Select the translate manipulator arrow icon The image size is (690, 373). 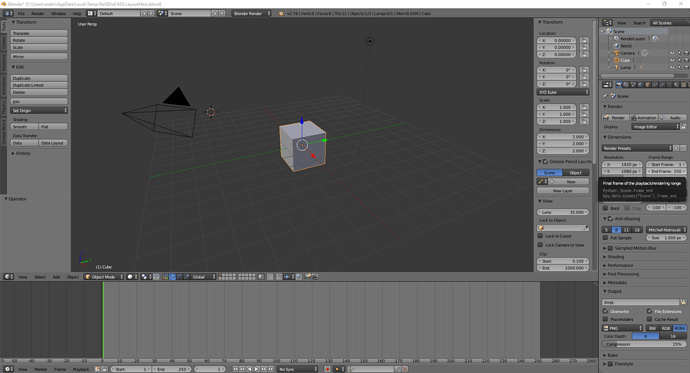[x=172, y=277]
